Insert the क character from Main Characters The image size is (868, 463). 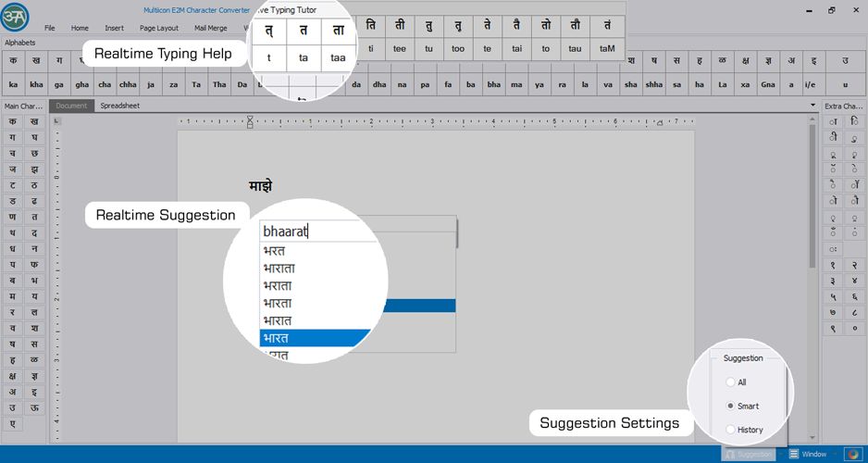(x=13, y=122)
